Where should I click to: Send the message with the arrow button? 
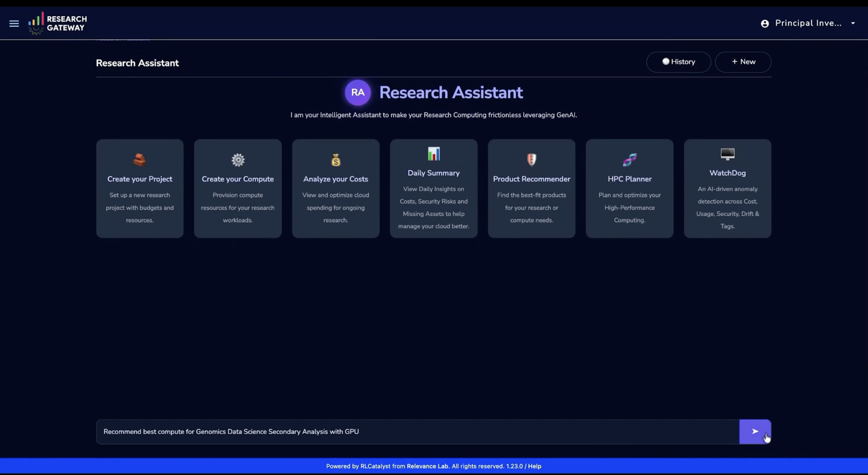[755, 432]
